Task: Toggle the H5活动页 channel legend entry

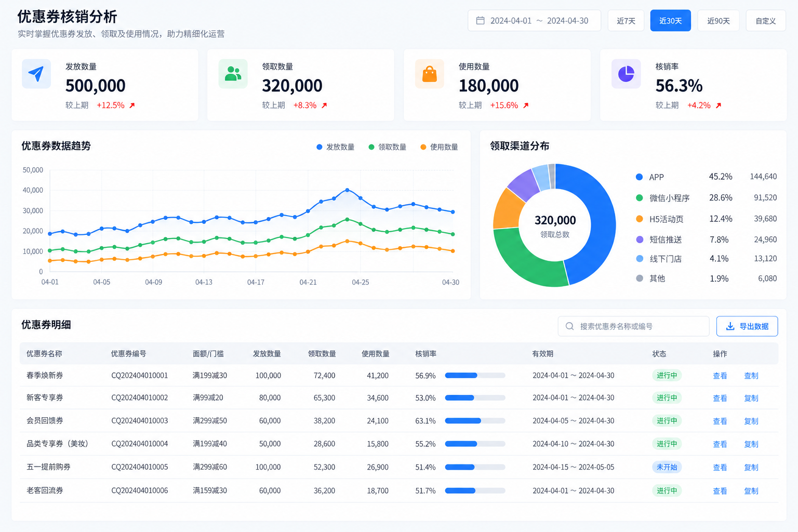Action: point(660,219)
